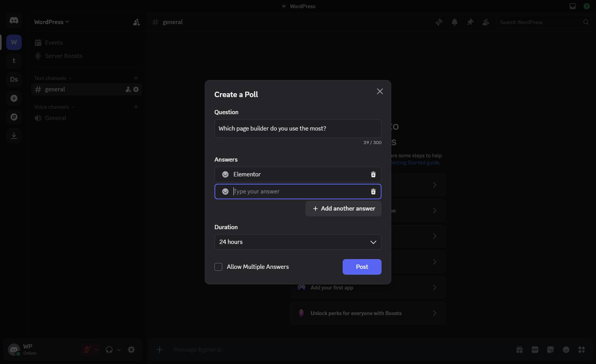596x364 pixels.
Task: Open the Getting Started guide link
Action: point(415,163)
